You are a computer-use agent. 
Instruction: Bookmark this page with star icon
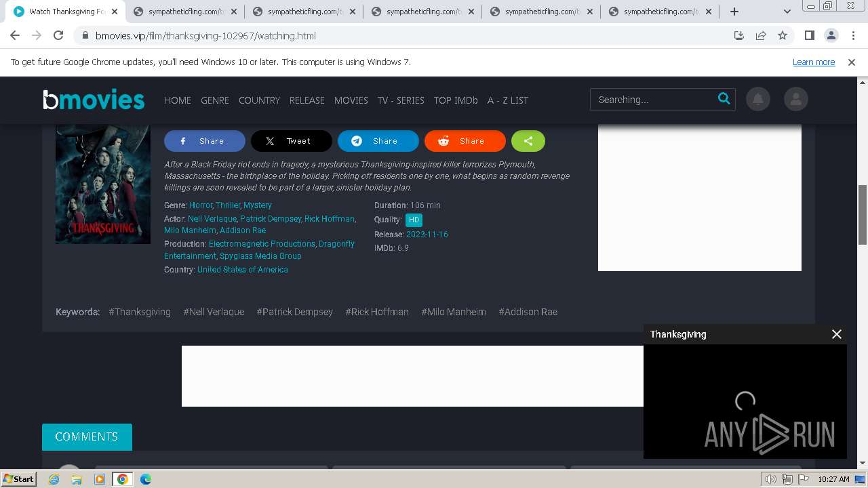783,36
